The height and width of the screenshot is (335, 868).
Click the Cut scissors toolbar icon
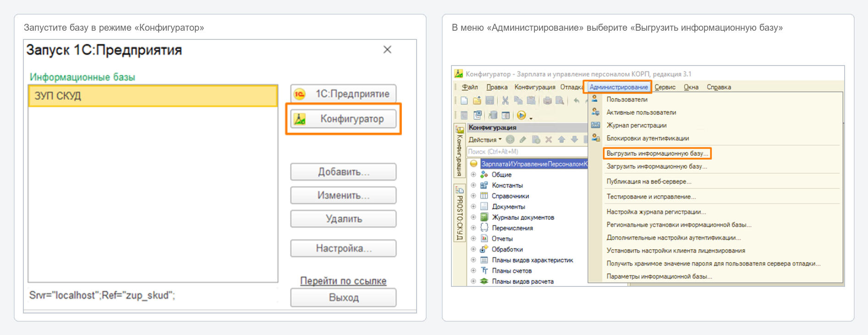click(505, 100)
